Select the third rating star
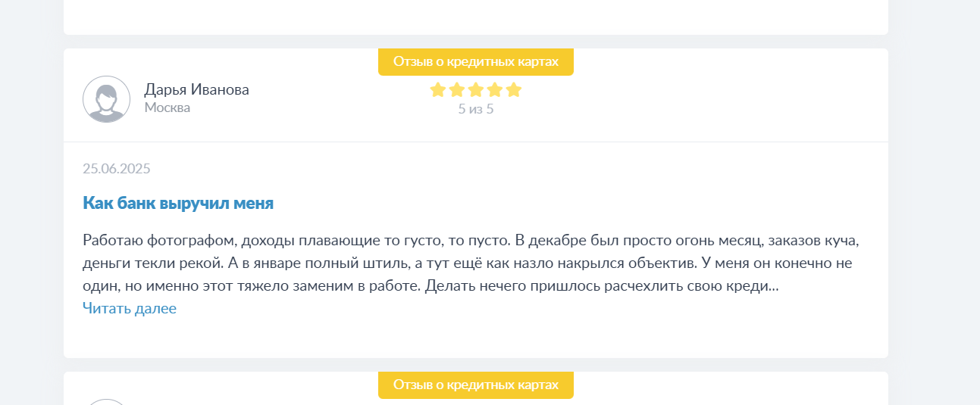 pyautogui.click(x=475, y=90)
